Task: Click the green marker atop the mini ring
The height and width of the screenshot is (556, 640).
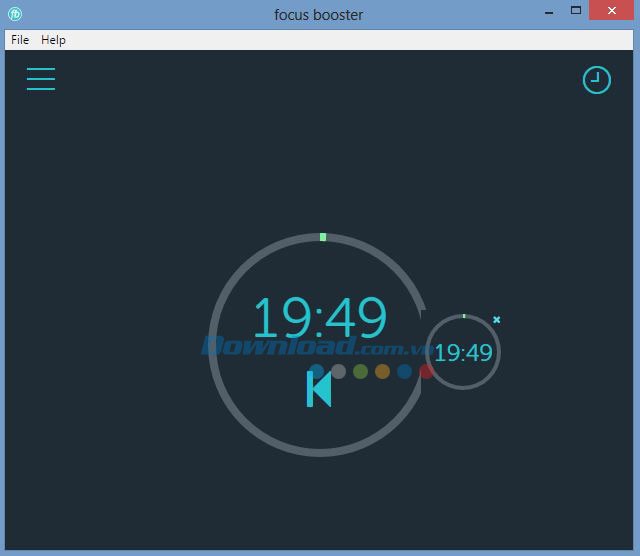Action: coord(463,316)
